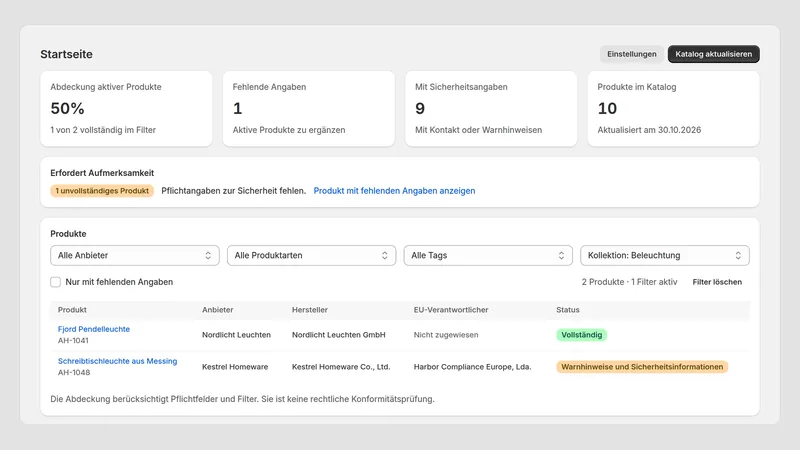Click the Nordlicht Leuchten GmbH cell
This screenshot has height=450, width=800.
(339, 335)
